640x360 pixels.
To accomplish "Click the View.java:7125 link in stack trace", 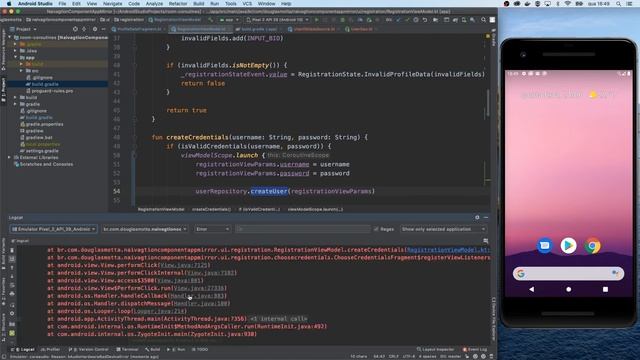I will [x=184, y=265].
